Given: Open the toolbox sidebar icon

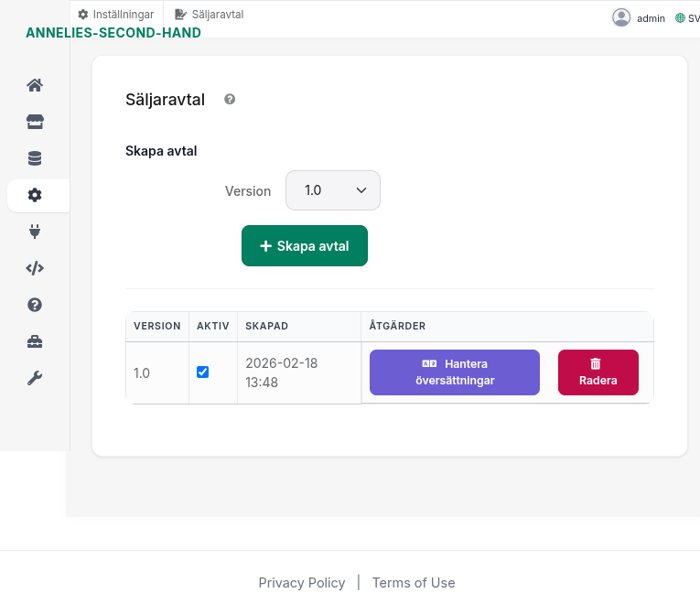Looking at the screenshot, I should pos(35,341).
